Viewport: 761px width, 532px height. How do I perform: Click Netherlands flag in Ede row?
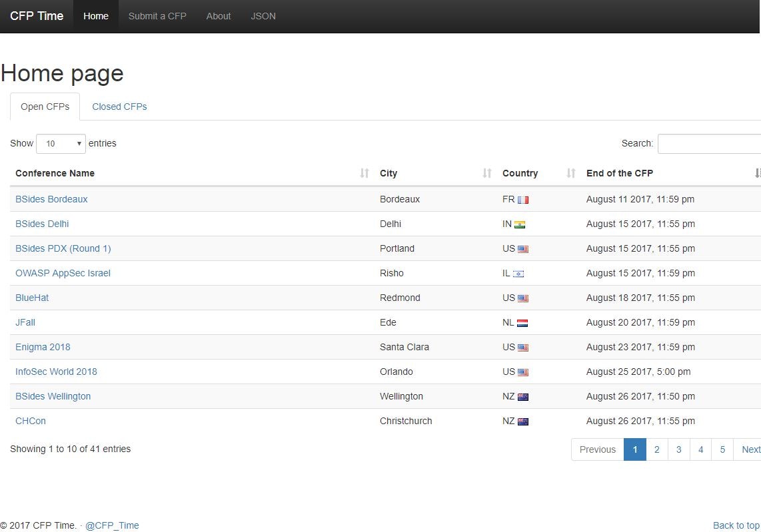522,323
